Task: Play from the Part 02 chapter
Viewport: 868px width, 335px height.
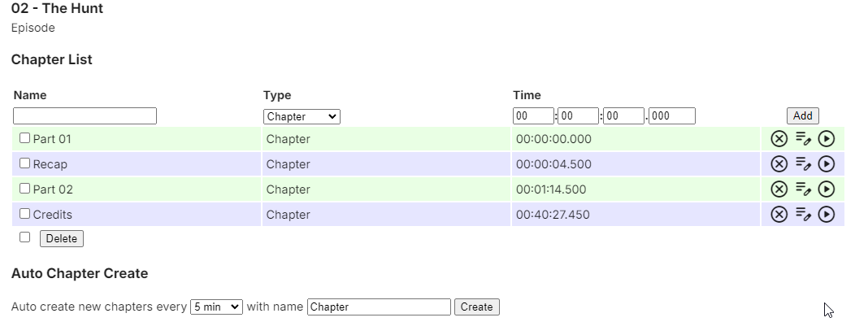Action: (x=827, y=189)
